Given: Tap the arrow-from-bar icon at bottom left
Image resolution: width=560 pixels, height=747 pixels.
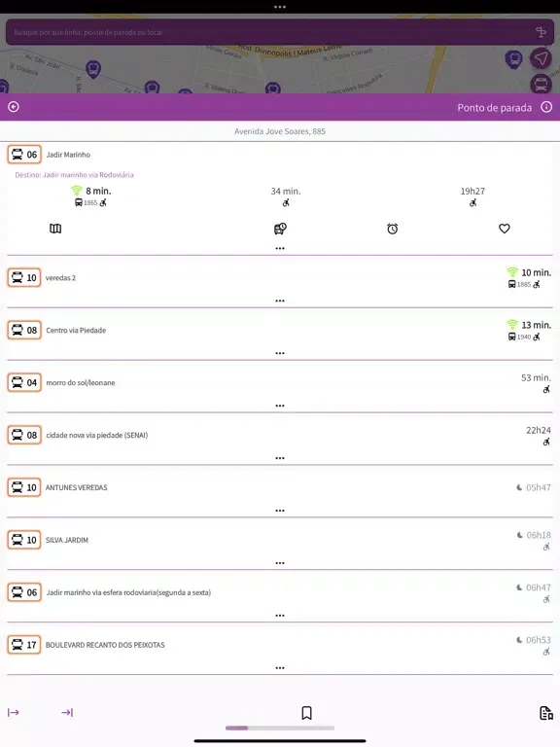Looking at the screenshot, I should click(14, 712).
